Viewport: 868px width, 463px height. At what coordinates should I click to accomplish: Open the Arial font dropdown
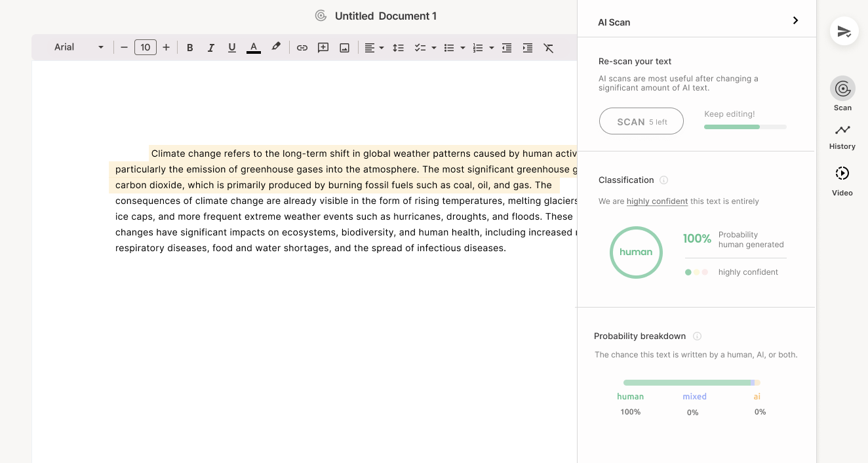click(77, 47)
